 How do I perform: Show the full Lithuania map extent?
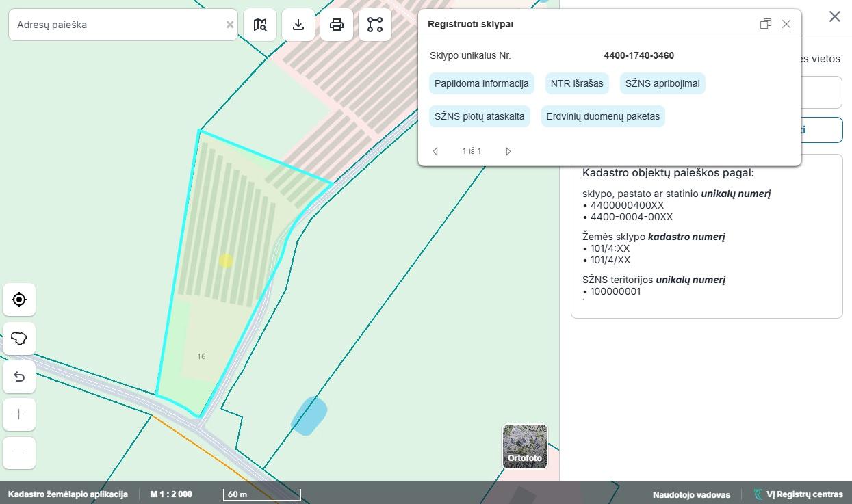19,338
